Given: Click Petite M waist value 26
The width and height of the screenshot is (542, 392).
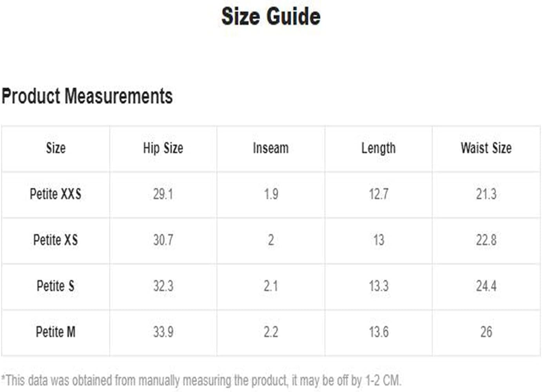Looking at the screenshot, I should click(x=486, y=332).
